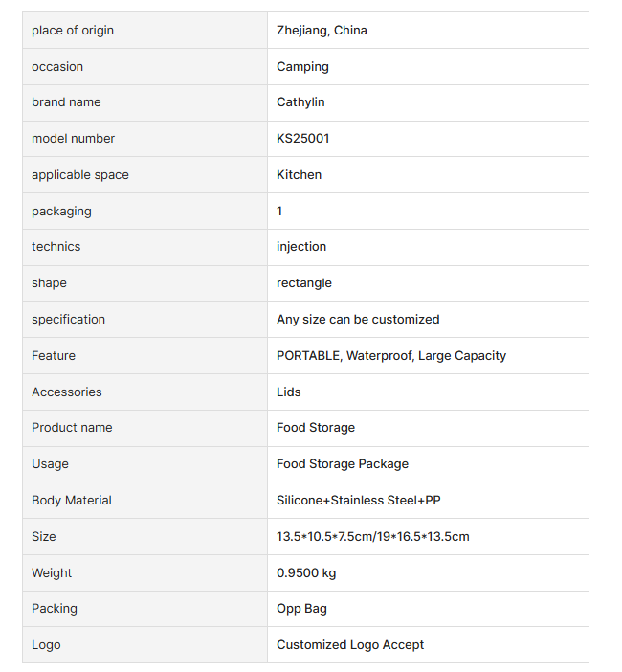
Task: Select the brand name 'Cathylin'
Action: click(300, 102)
